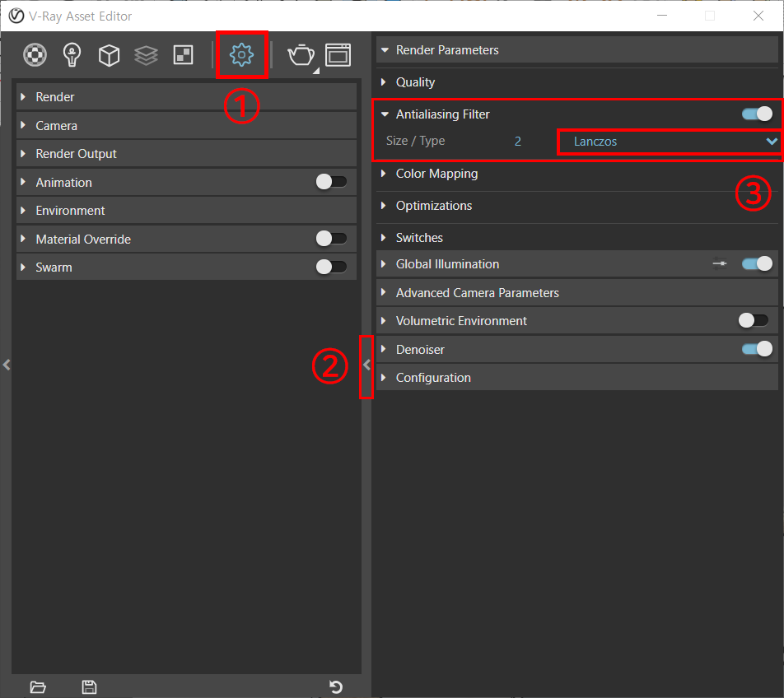Open the Textures checker icon
The image size is (784, 698).
183,55
